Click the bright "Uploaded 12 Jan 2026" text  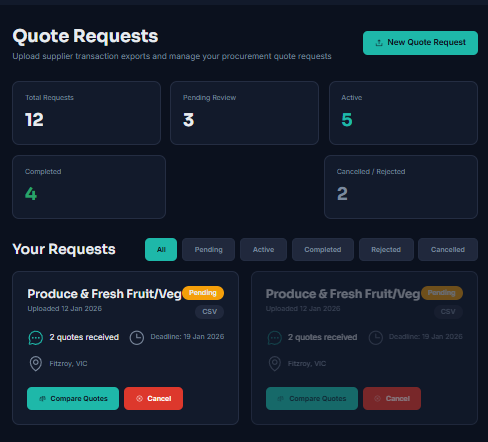pos(65,309)
